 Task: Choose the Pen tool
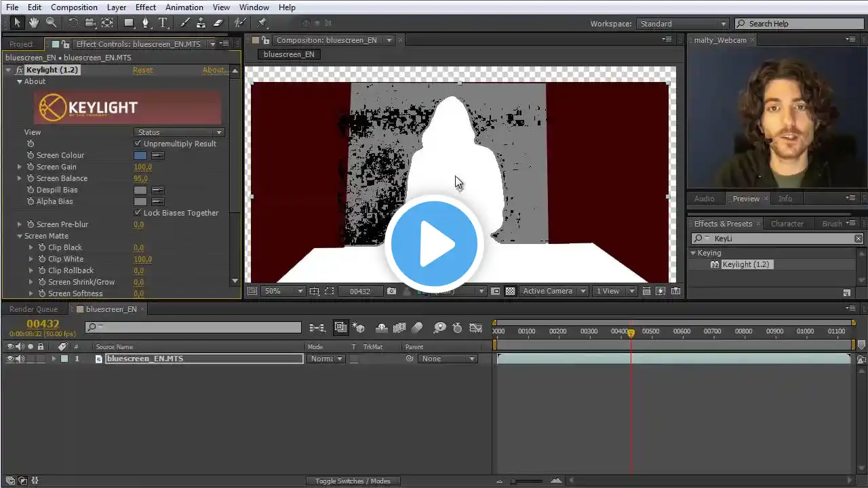[x=145, y=23]
